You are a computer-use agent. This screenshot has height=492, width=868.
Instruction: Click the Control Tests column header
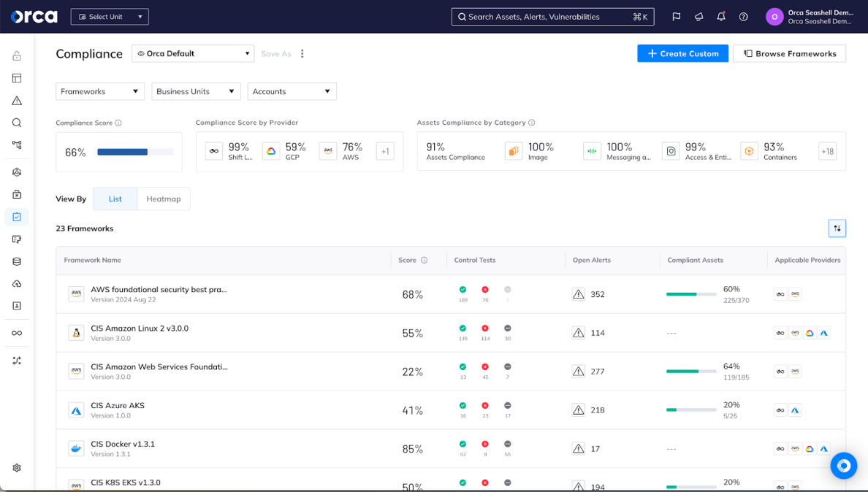[x=474, y=260]
